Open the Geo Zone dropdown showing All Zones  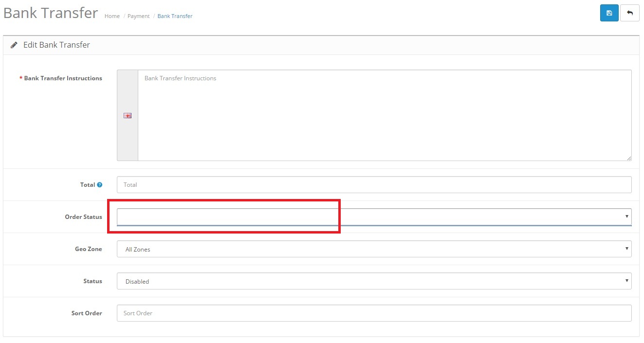(374, 249)
